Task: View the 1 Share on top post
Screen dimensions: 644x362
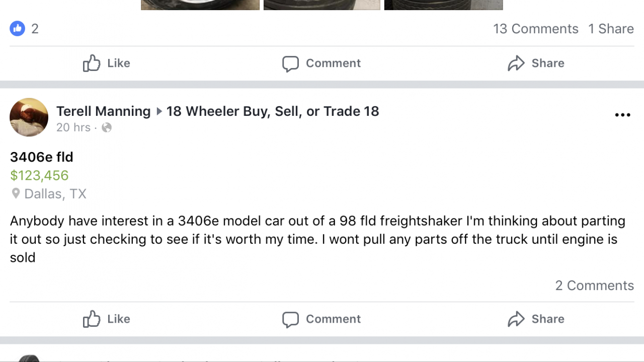Action: 611,29
